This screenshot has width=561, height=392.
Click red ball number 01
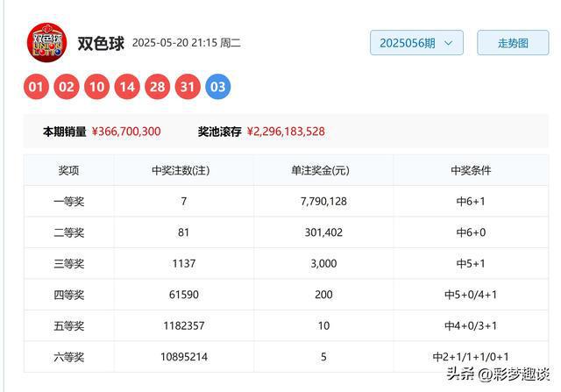point(36,87)
